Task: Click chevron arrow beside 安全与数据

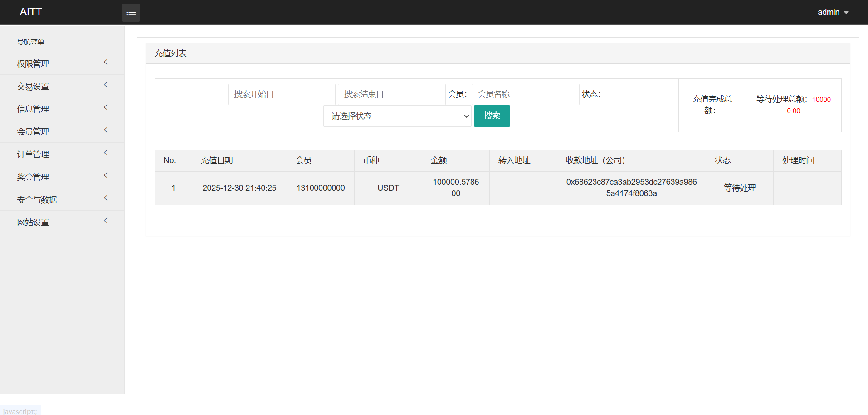Action: pyautogui.click(x=106, y=198)
